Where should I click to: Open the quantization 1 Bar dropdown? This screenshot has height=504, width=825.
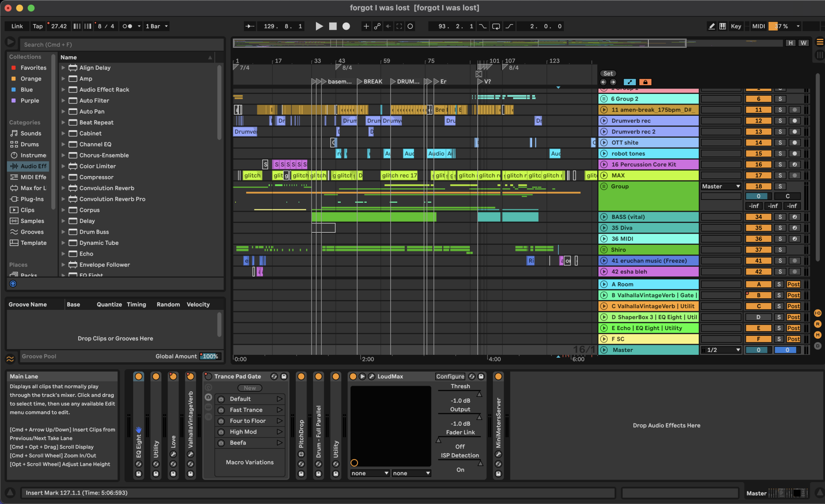pyautogui.click(x=157, y=26)
